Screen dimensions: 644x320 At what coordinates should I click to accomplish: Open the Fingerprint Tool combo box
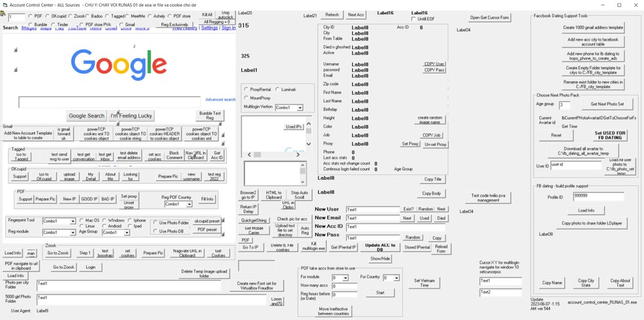tap(73, 221)
